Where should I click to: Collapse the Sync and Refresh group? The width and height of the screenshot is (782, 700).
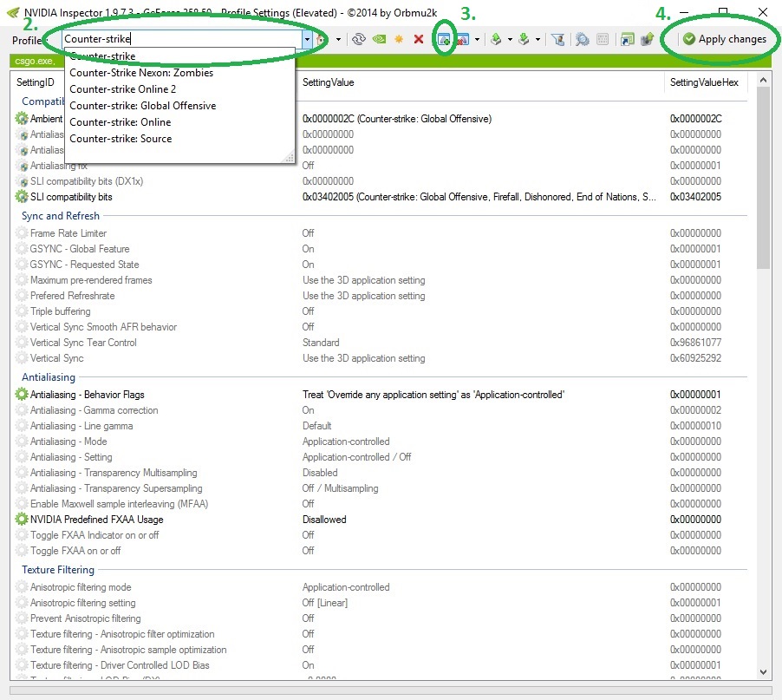click(61, 215)
